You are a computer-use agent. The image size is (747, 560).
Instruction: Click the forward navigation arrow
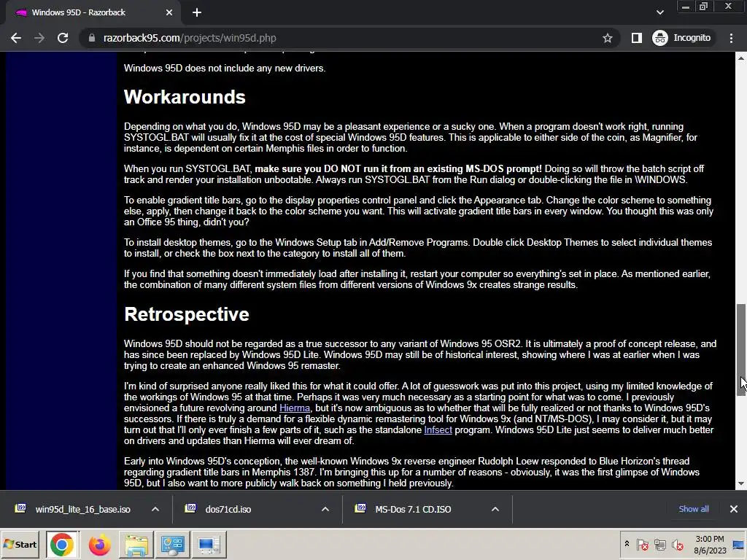point(39,38)
